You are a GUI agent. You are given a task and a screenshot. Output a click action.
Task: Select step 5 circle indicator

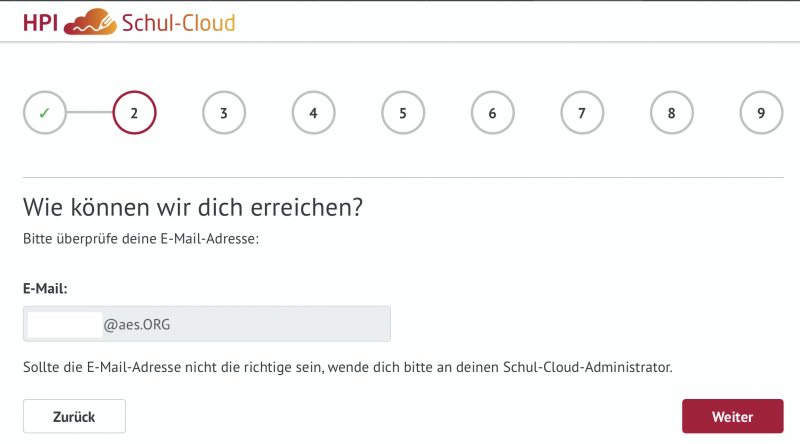403,113
